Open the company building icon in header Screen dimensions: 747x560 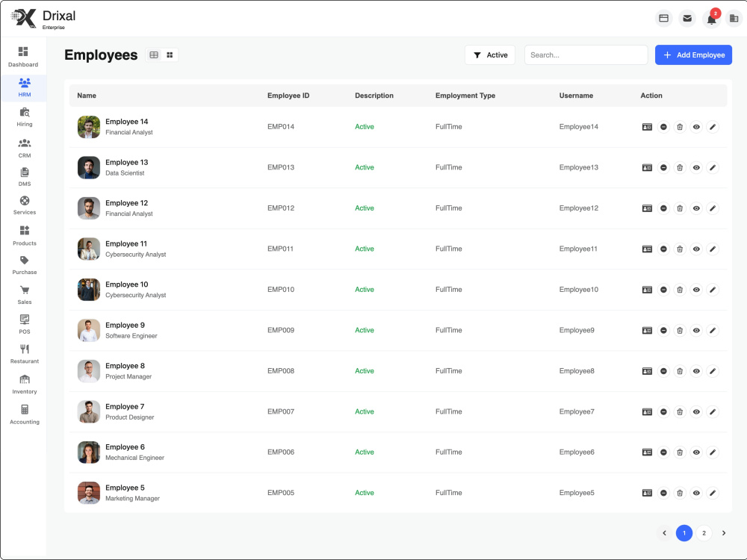pos(734,19)
